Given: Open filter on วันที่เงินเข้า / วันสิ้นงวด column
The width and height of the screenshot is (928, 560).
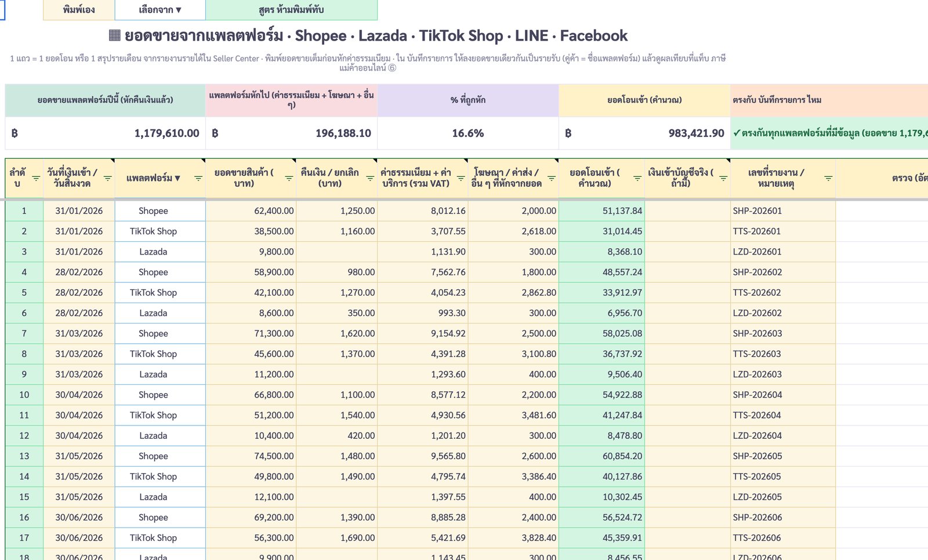Looking at the screenshot, I should pos(108,178).
